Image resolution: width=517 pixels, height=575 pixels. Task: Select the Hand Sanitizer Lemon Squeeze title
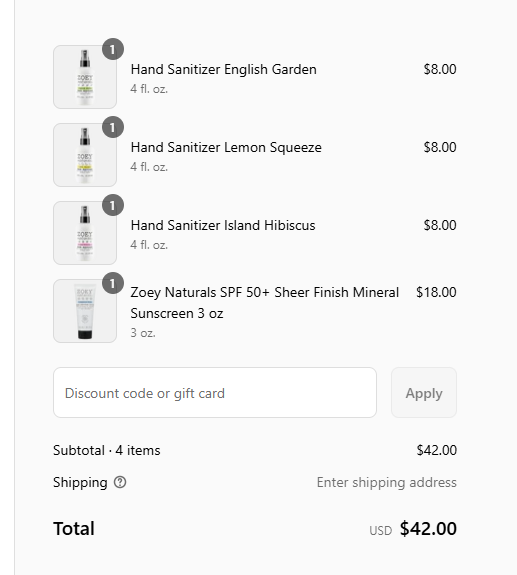(x=226, y=147)
